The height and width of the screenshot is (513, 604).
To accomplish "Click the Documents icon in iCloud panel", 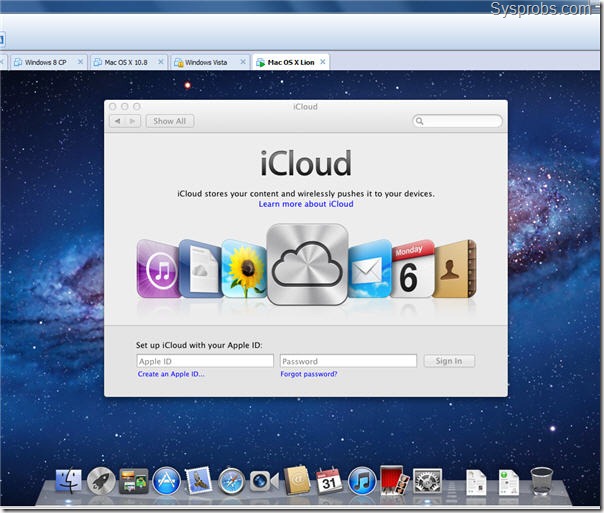I will click(201, 269).
